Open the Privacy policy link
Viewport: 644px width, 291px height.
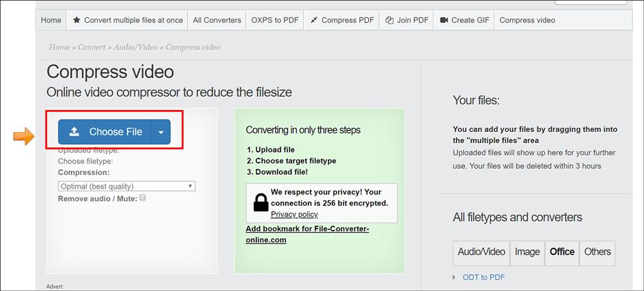(294, 214)
